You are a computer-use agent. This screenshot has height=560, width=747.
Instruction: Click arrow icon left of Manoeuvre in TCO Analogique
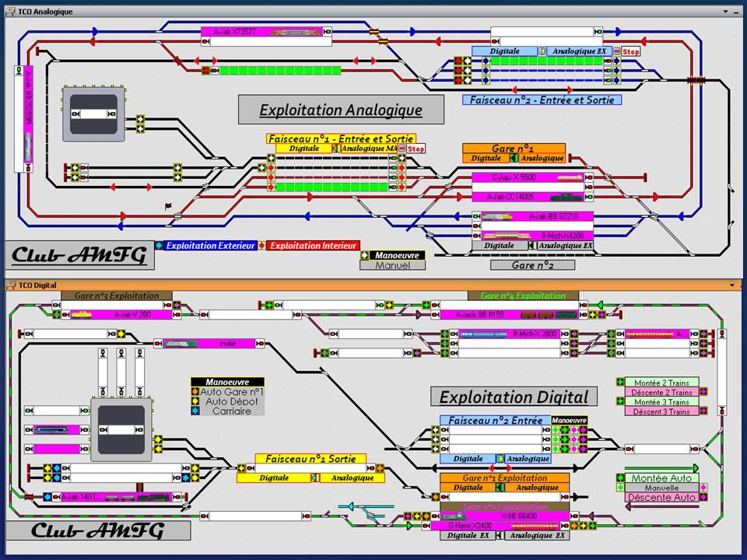364,255
